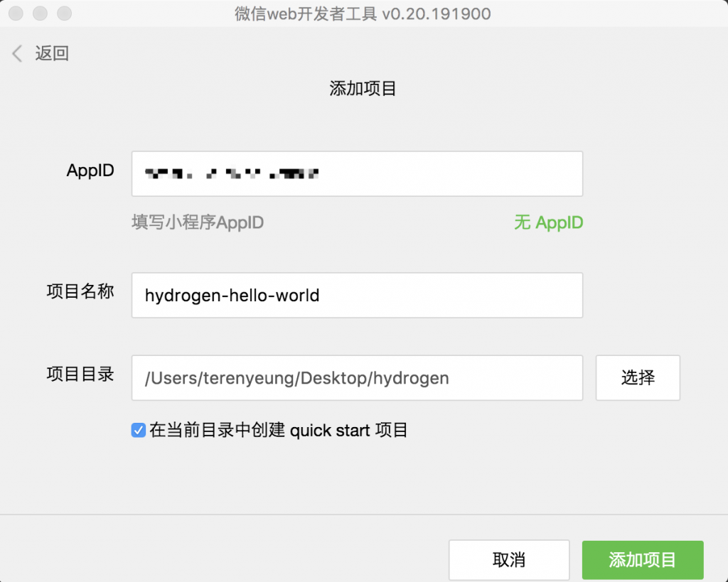This screenshot has width=728, height=582.
Task: Minimize the window with the middle title bar button
Action: (x=41, y=14)
